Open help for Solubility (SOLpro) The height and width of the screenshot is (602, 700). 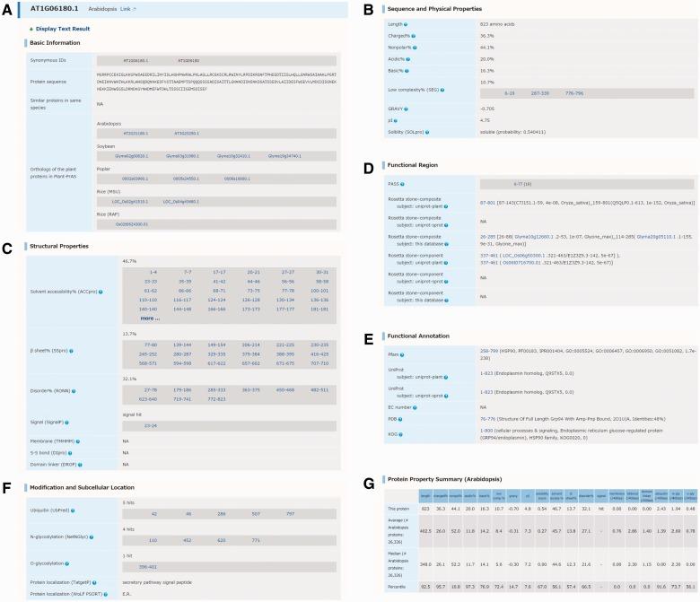pyautogui.click(x=425, y=130)
